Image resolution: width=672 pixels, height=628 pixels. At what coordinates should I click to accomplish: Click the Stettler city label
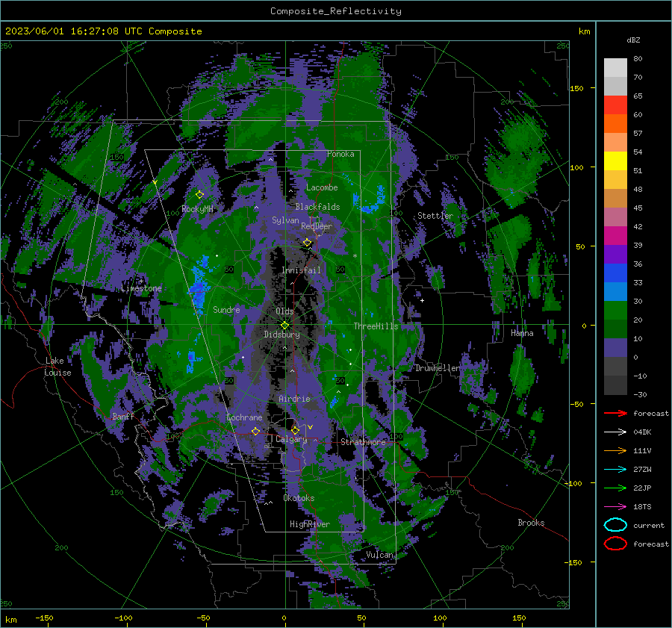435,216
